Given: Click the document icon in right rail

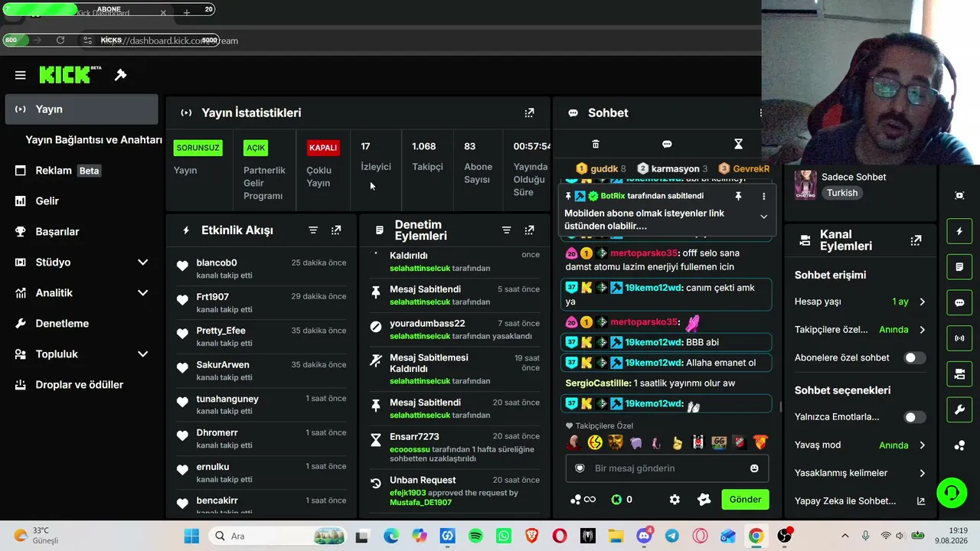Looking at the screenshot, I should tap(959, 267).
